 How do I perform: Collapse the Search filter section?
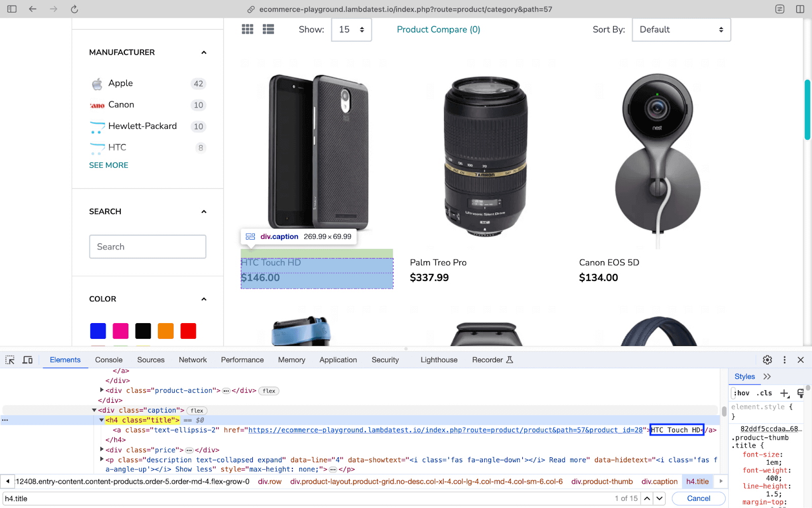tap(204, 211)
